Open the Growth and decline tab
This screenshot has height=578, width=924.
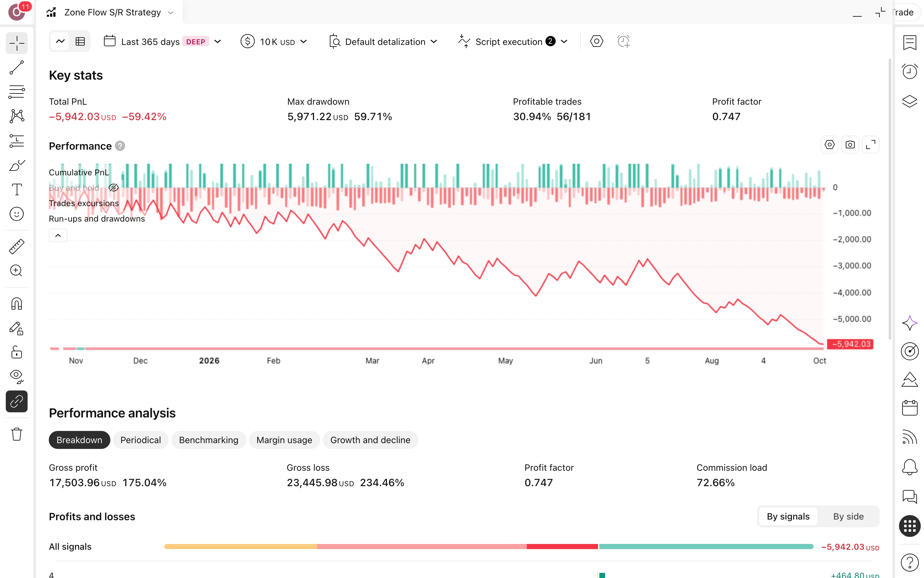pyautogui.click(x=370, y=440)
